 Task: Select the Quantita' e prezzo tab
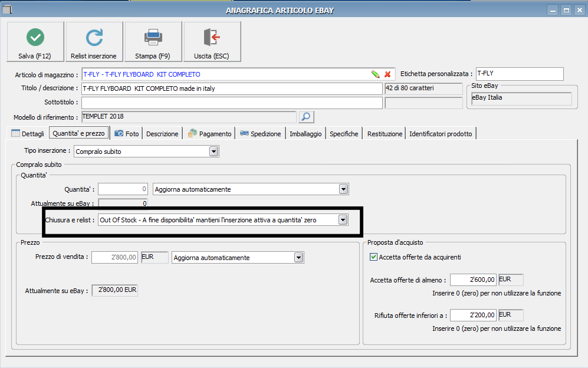[79, 133]
